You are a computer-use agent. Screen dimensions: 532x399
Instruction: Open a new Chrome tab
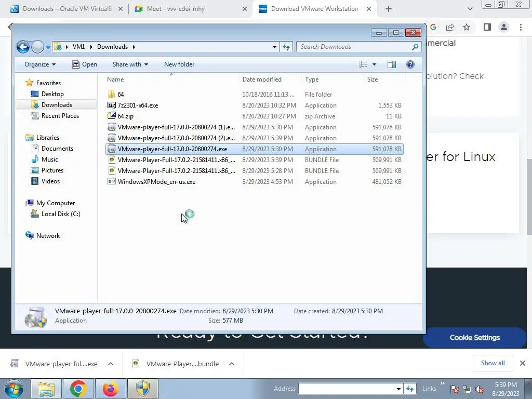pyautogui.click(x=389, y=9)
